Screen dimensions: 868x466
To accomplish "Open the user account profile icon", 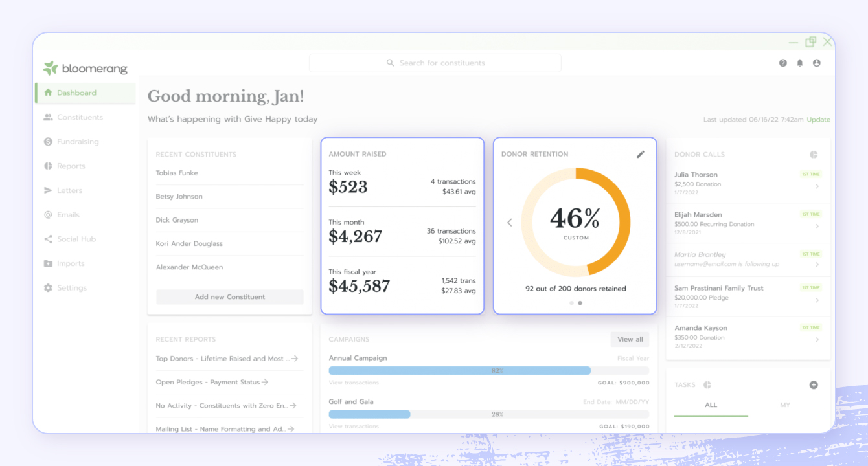I will coord(816,63).
